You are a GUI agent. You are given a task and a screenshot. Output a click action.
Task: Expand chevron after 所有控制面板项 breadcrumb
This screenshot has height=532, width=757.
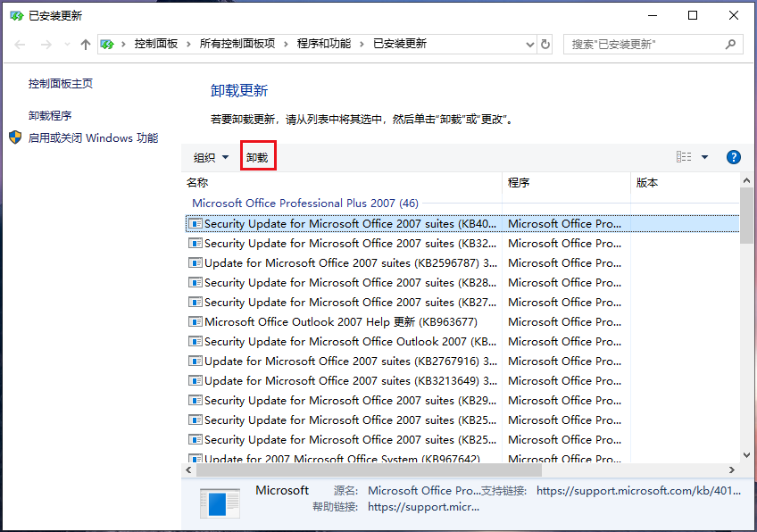pyautogui.click(x=286, y=45)
